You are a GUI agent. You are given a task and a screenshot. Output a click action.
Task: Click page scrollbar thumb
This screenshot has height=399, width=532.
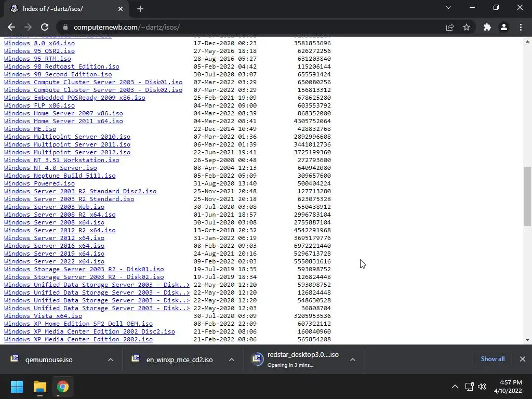pos(527,196)
